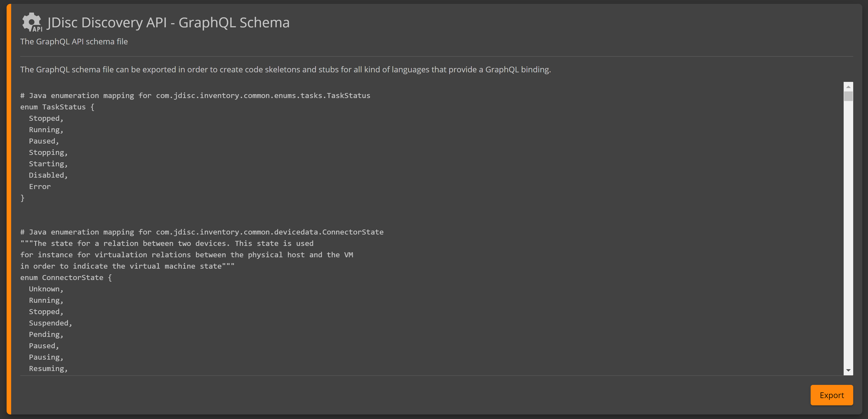Click the title 'JDisc Discovery API - GraphQL Schema'
This screenshot has width=868, height=419.
[x=168, y=22]
